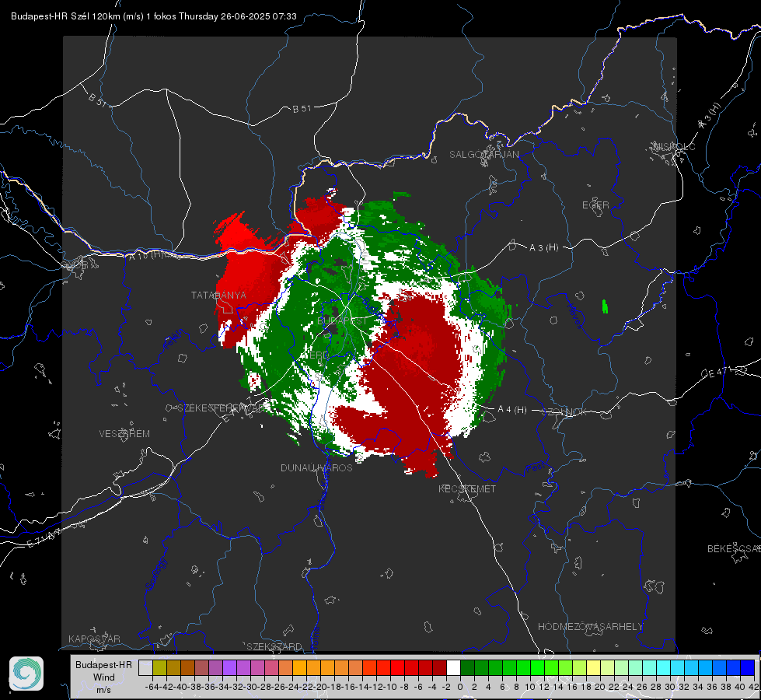Choose the cyan swatch between 28 and 30
The height and width of the screenshot is (700, 761).
(663, 668)
